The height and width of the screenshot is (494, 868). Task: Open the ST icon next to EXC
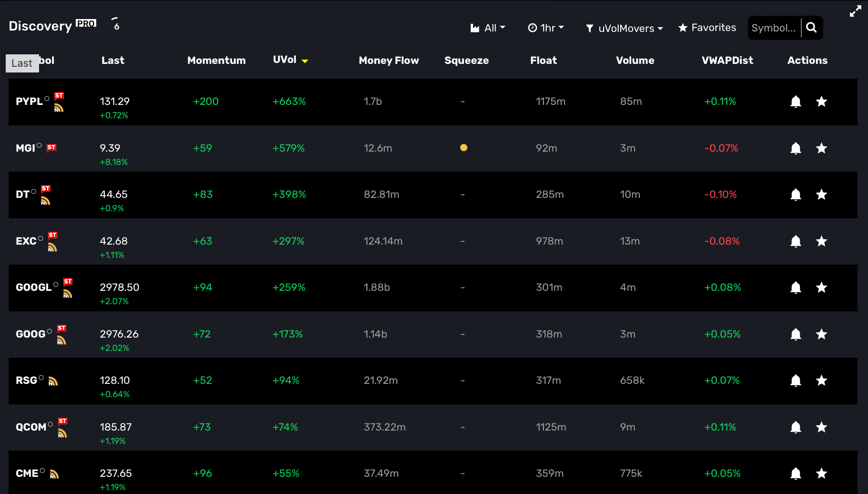coord(53,235)
